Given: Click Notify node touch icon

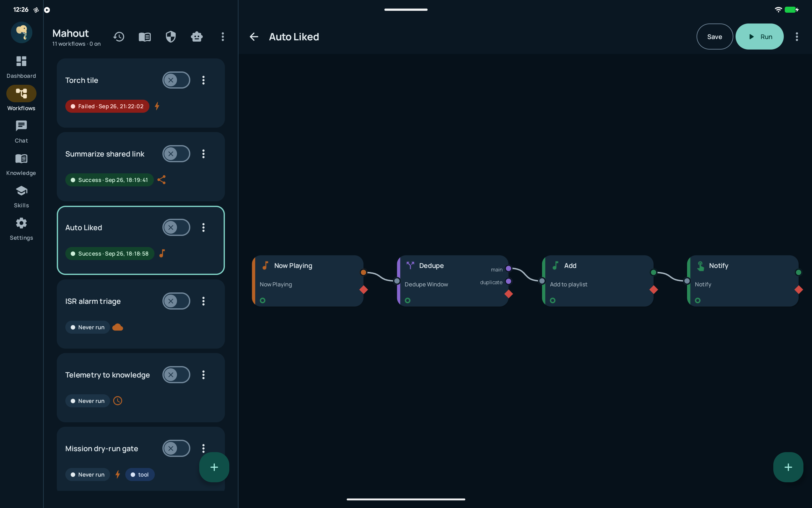Looking at the screenshot, I should click(700, 266).
